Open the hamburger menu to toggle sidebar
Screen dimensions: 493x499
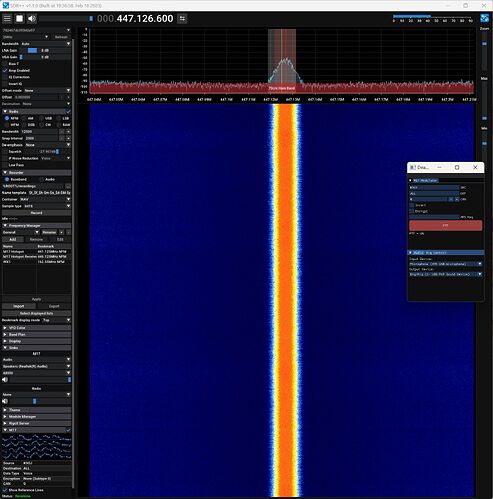pyautogui.click(x=7, y=19)
